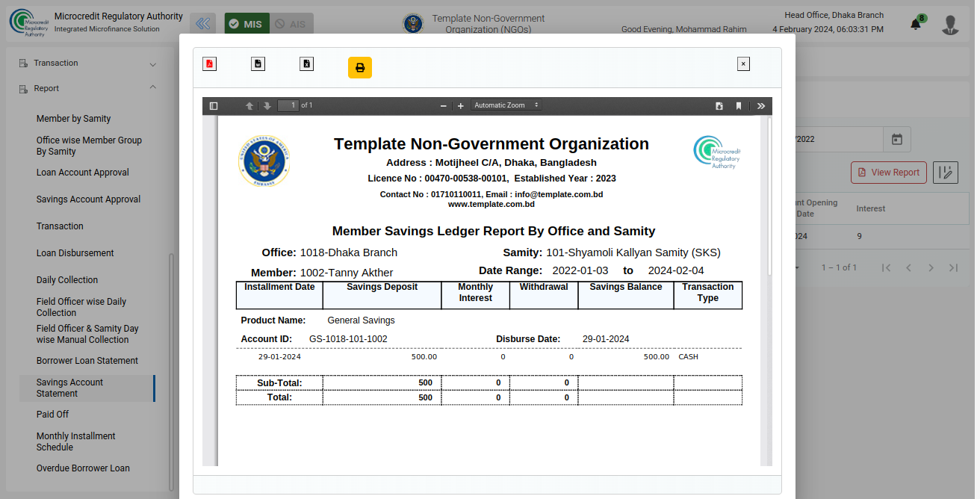980x499 pixels.
Task: Open Field Officer wise Daily Collection
Action: (x=81, y=307)
